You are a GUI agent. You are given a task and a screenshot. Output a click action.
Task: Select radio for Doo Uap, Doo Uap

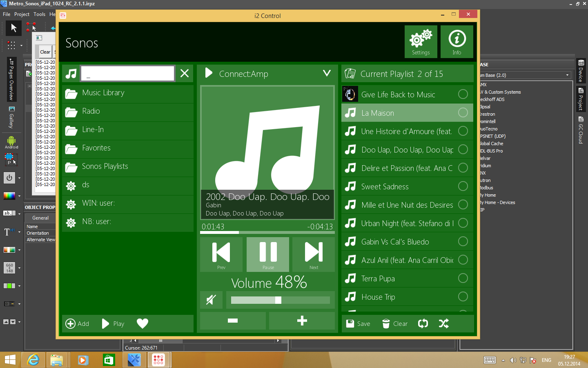click(463, 149)
